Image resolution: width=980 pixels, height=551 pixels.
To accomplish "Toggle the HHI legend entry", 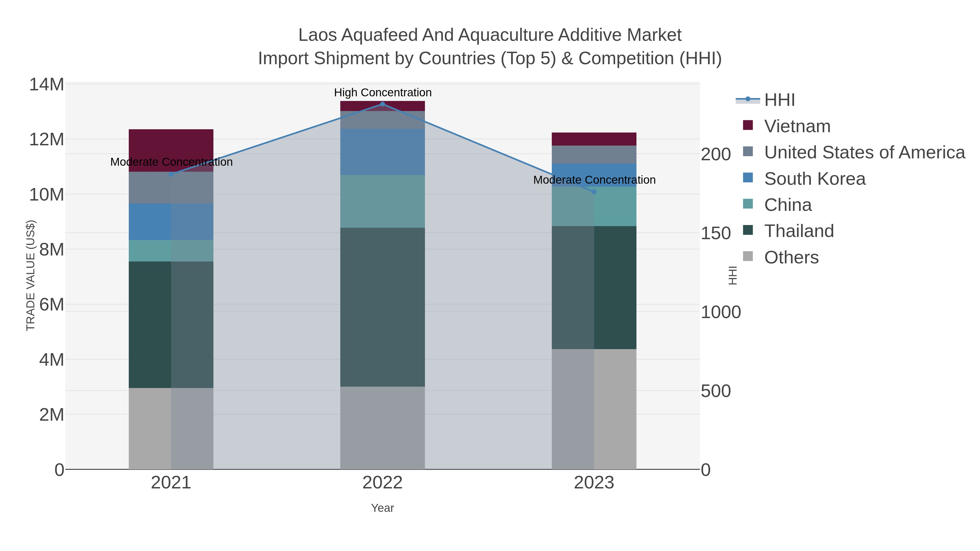I will (x=765, y=100).
